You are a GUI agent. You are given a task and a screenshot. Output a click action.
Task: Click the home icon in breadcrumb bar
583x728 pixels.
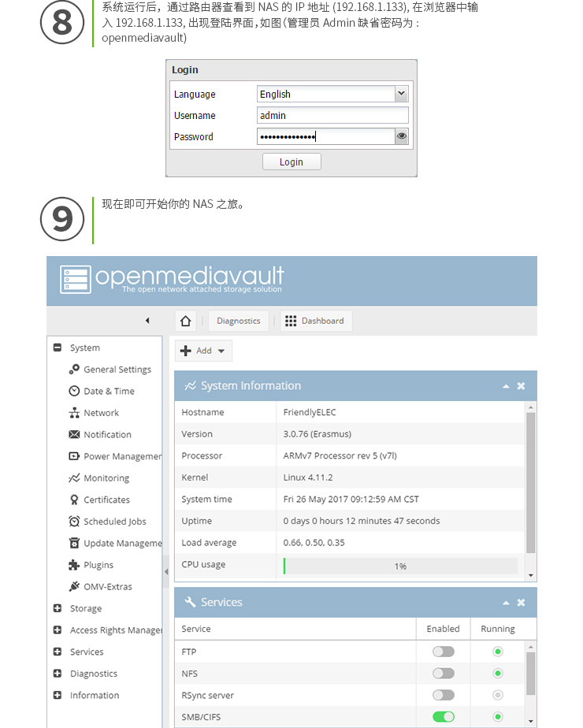(x=185, y=321)
